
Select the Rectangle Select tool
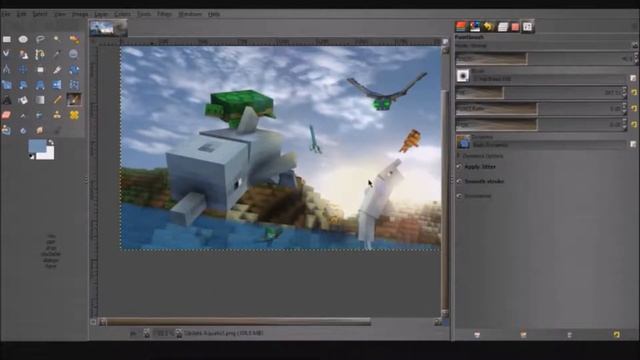7,39
